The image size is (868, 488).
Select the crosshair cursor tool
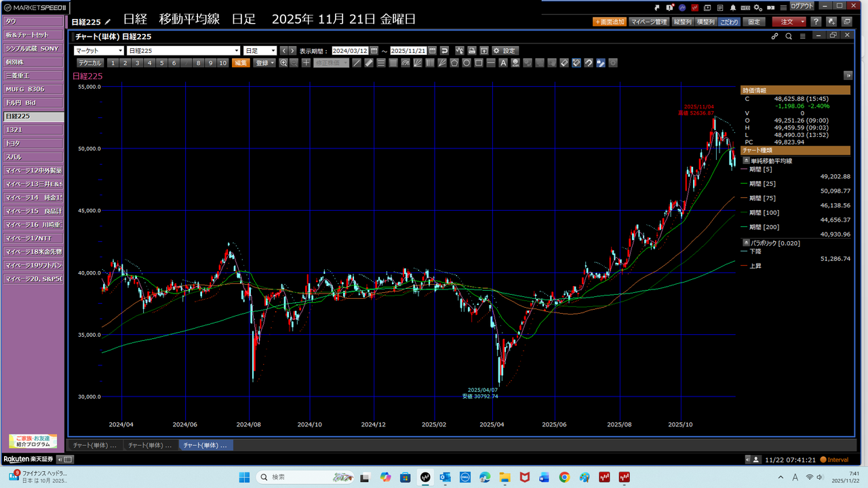306,63
